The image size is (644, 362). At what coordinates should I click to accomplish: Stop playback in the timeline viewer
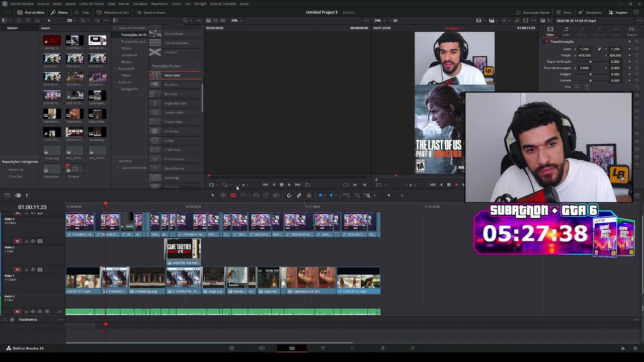[x=449, y=185]
